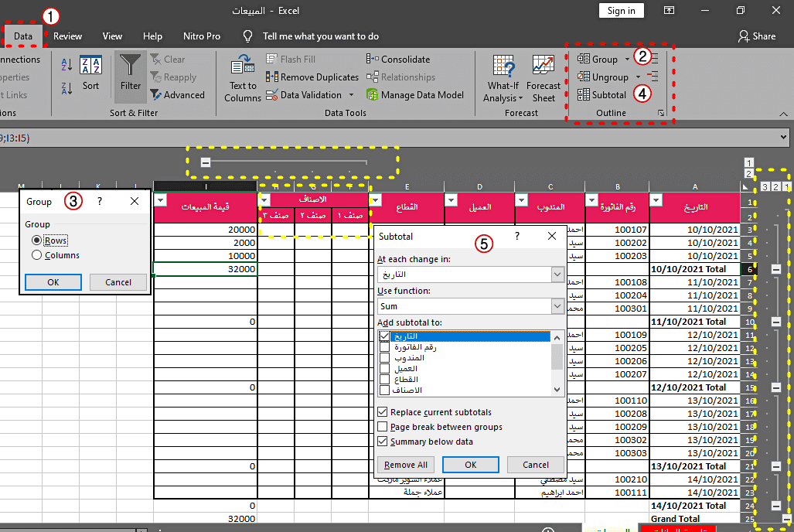794x532 pixels.
Task: Click the Hide Detail outline icon
Action: (653, 77)
